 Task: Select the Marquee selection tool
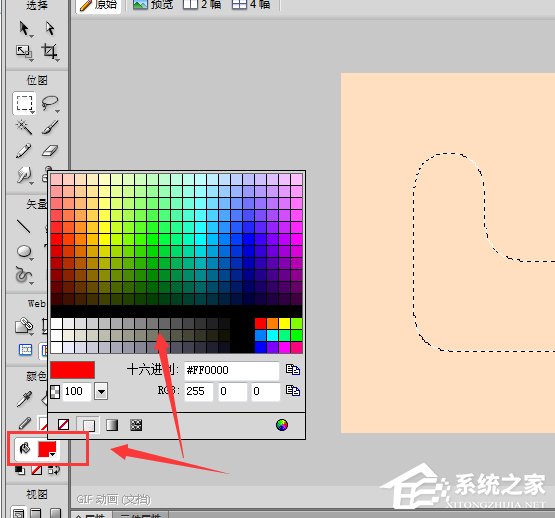pyautogui.click(x=24, y=103)
